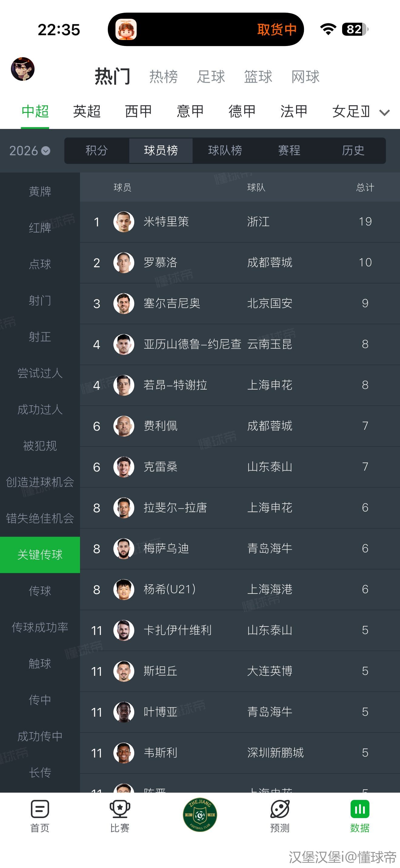Viewport: 400px width, 868px height.
Task: Tap the delivery app icon in Dynamic Island
Action: click(126, 30)
